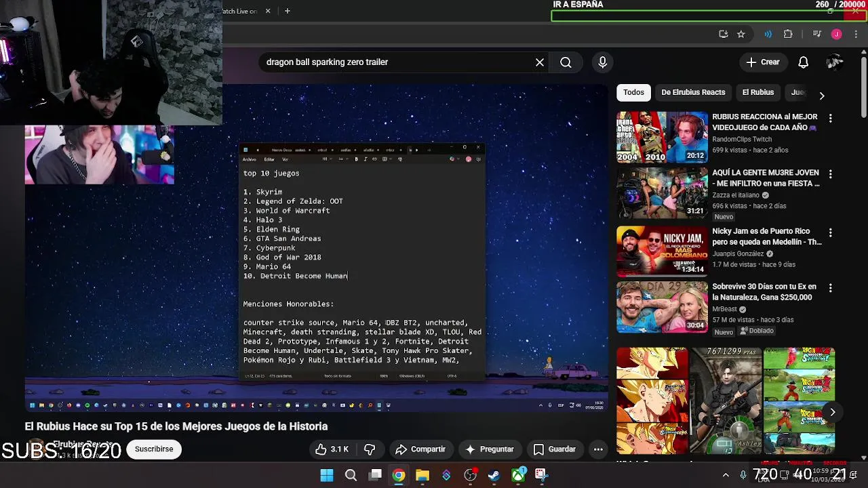Click the golden Super Saiyan short thumbnail
The height and width of the screenshot is (488, 868).
(652, 401)
